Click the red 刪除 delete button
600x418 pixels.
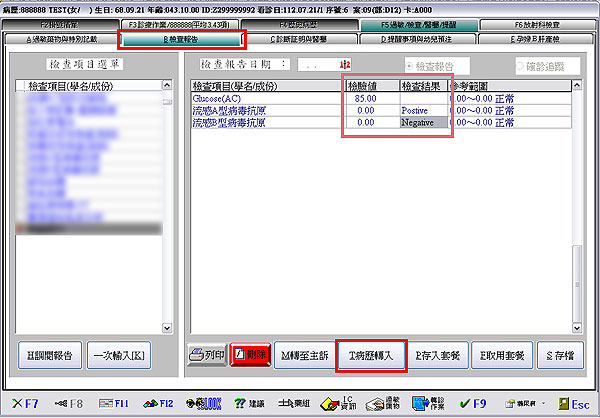pyautogui.click(x=250, y=356)
